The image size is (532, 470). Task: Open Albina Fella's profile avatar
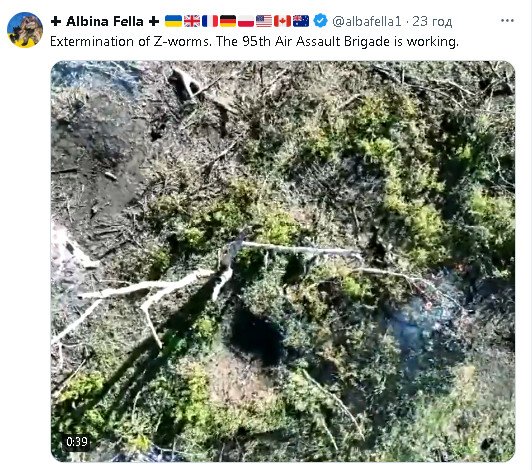[x=25, y=30]
